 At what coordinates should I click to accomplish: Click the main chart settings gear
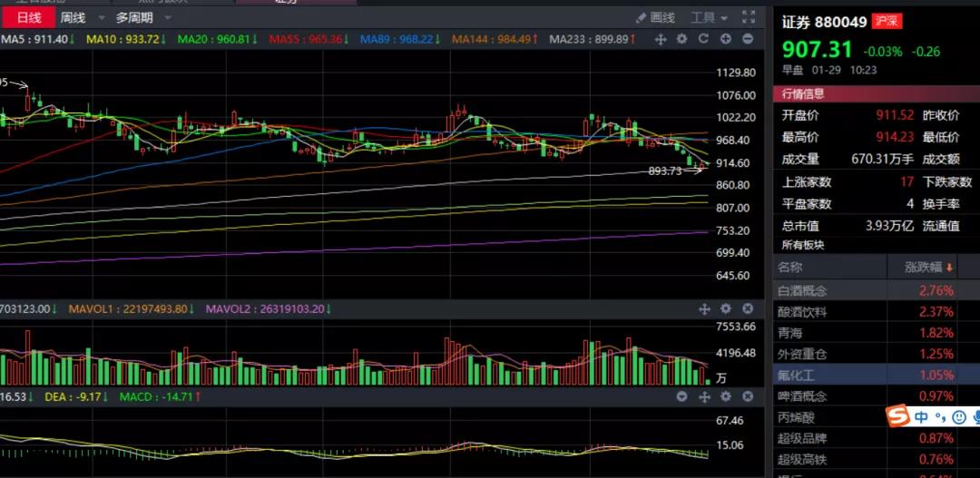(x=681, y=39)
